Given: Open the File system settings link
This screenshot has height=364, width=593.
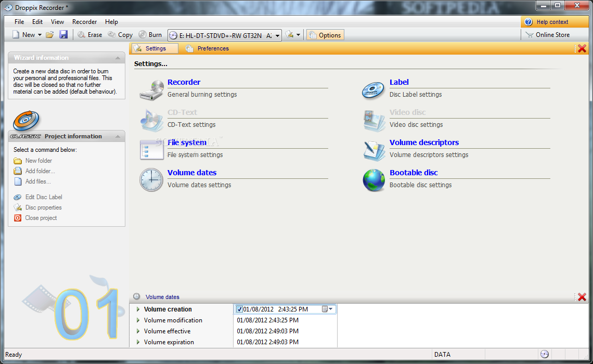Looking at the screenshot, I should tap(187, 142).
